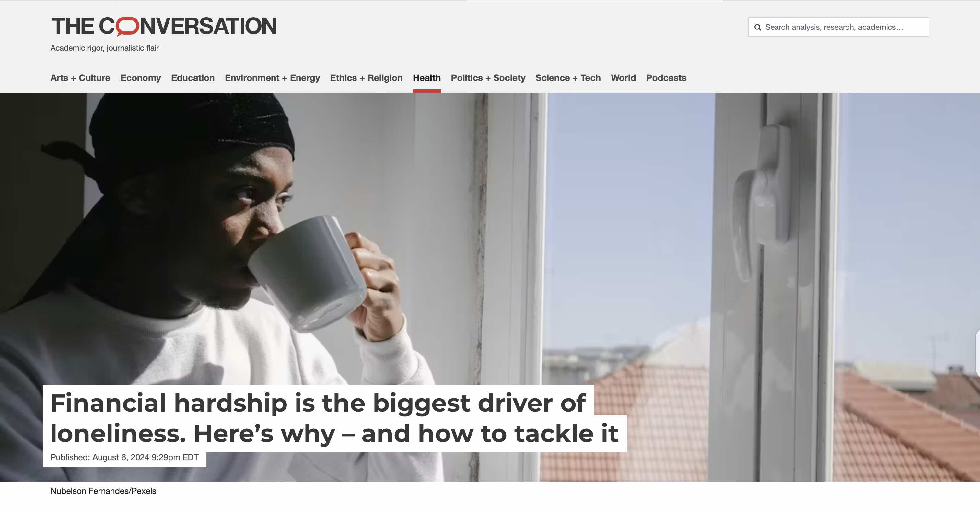980x514 pixels.
Task: Click the magnifying glass search icon
Action: (x=757, y=28)
